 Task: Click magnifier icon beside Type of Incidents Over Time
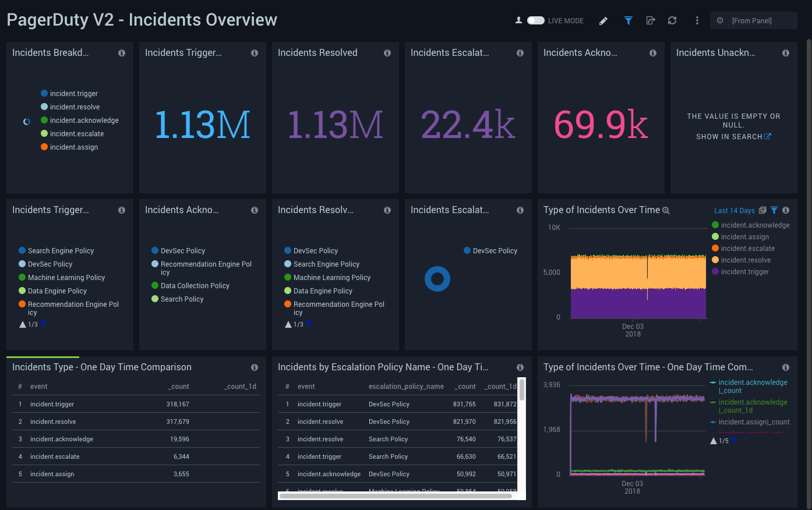666,211
